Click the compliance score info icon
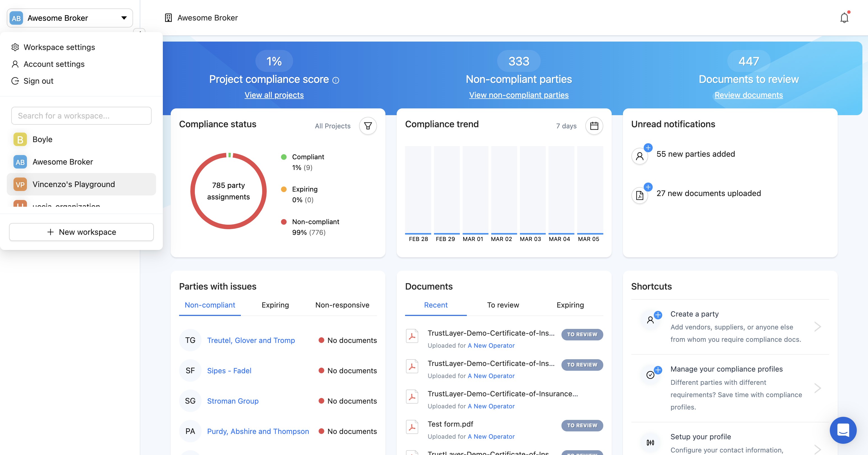868x455 pixels. 336,80
